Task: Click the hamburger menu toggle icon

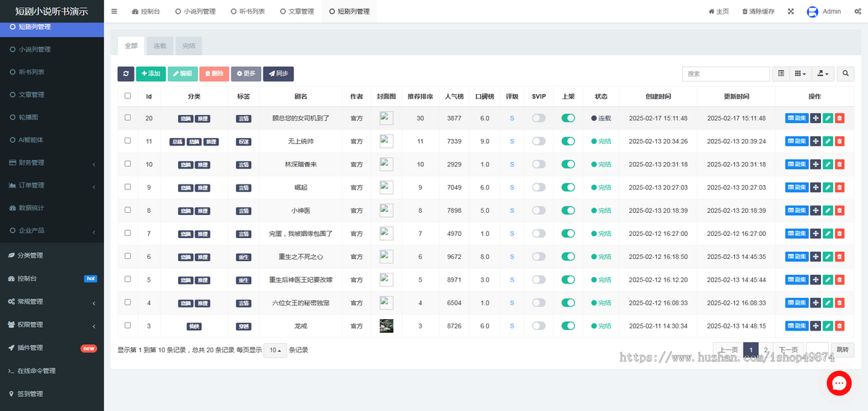Action: pos(114,12)
